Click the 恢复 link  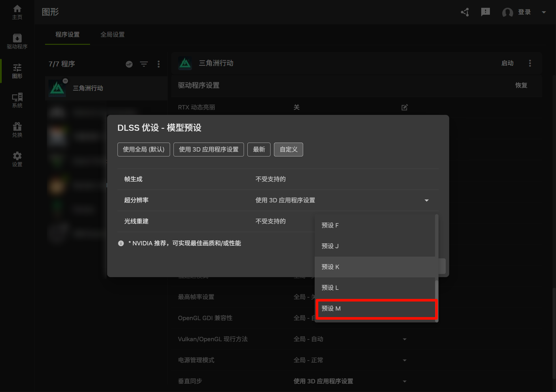coord(521,85)
